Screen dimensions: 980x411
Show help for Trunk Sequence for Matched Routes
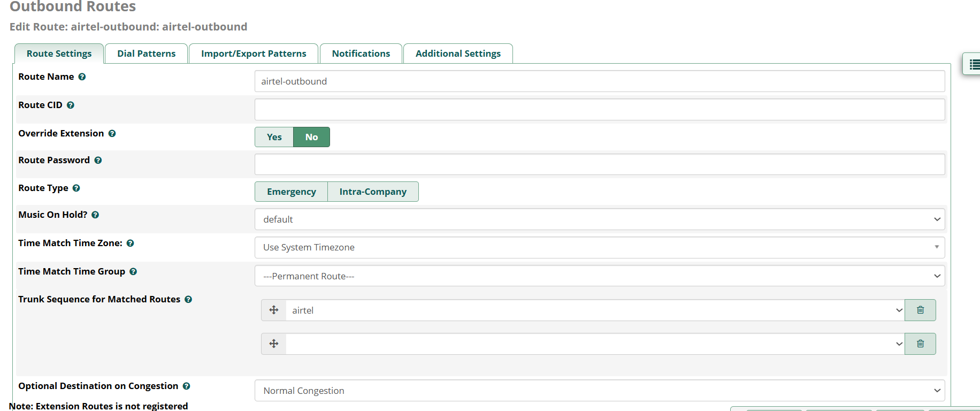pos(188,300)
